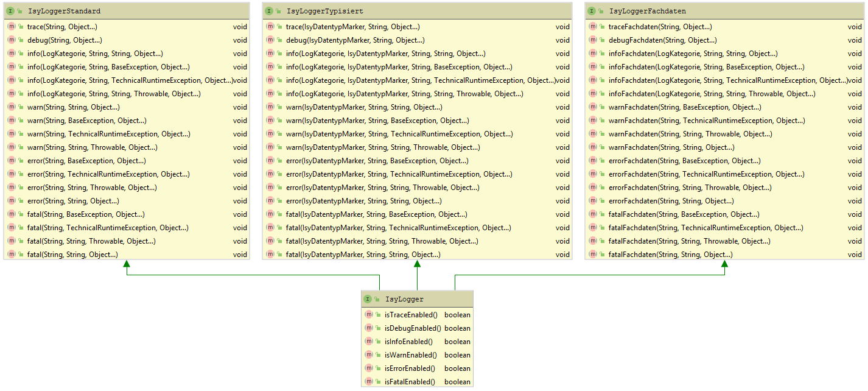Click the method icon beside isFatalEnabled()
Image resolution: width=868 pixels, height=391 pixels.
tap(369, 382)
